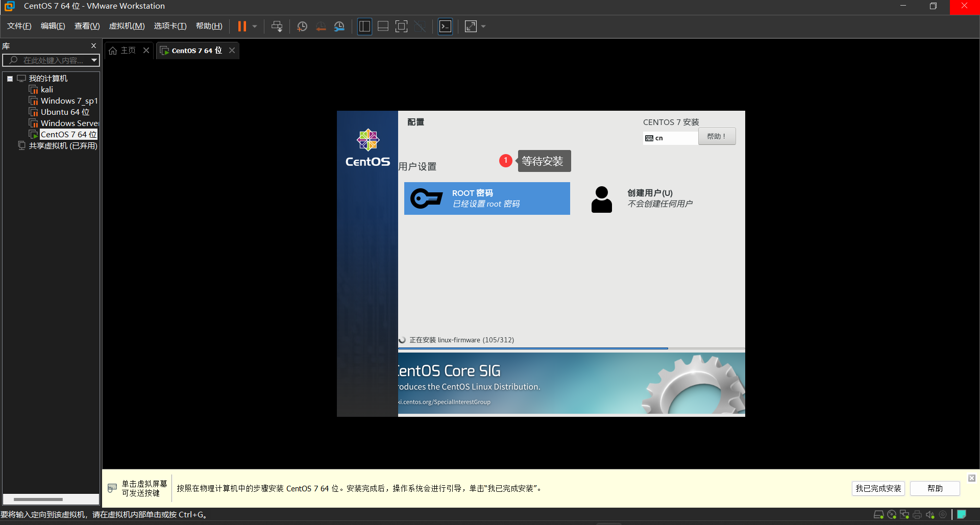Enter full screen mode
980x525 pixels.
[x=402, y=26]
